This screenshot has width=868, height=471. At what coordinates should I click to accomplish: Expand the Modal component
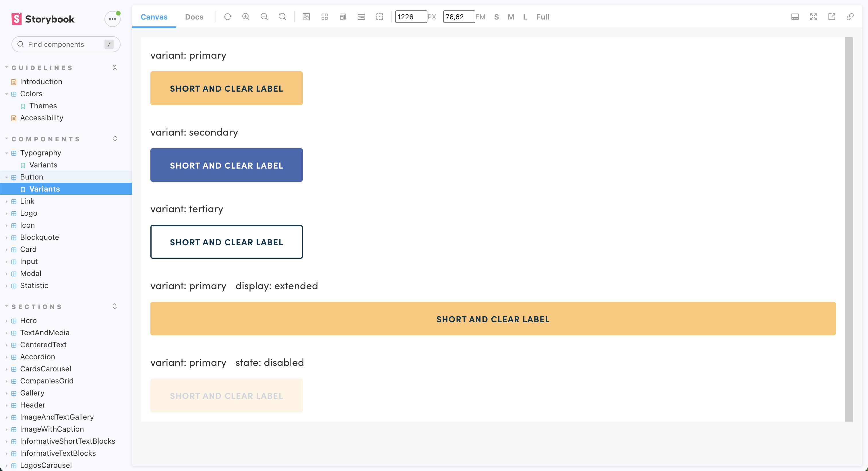[6, 274]
